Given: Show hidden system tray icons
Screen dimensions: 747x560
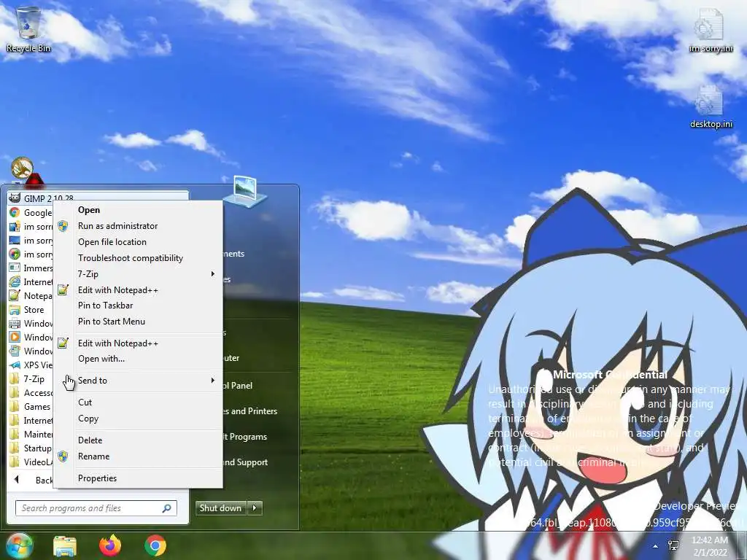Looking at the screenshot, I should [656, 546].
